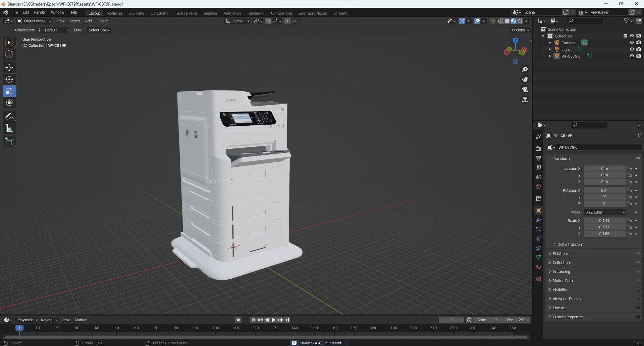The image size is (644, 346).
Task: Click play animation button
Action: (x=273, y=320)
